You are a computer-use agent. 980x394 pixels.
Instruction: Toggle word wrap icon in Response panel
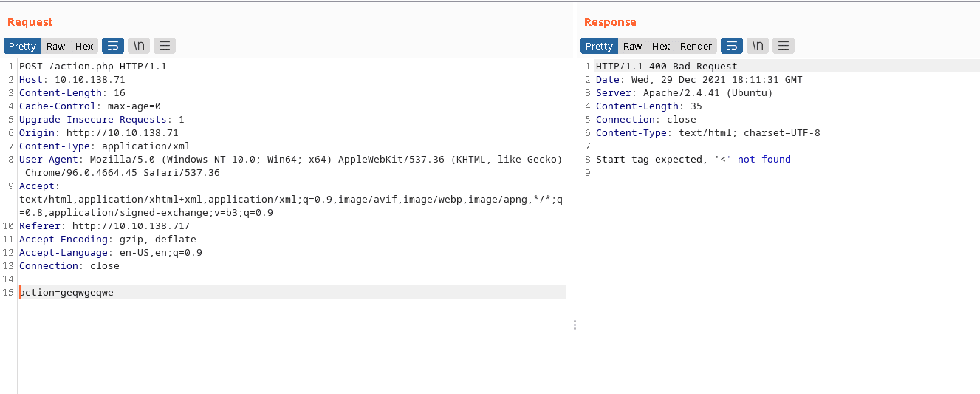(732, 46)
